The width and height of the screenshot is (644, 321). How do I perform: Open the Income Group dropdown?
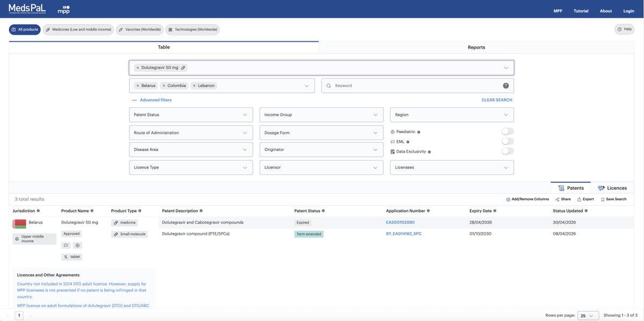click(x=321, y=115)
